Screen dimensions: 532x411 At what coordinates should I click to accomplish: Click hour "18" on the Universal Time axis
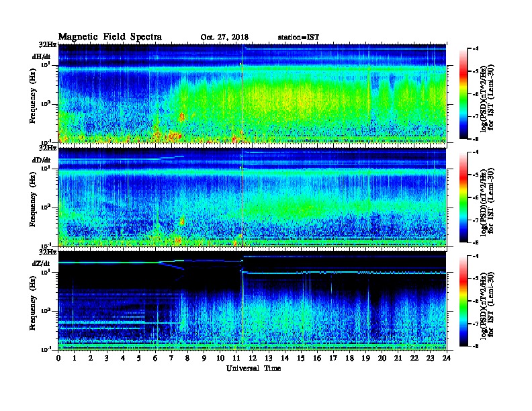[x=349, y=358]
